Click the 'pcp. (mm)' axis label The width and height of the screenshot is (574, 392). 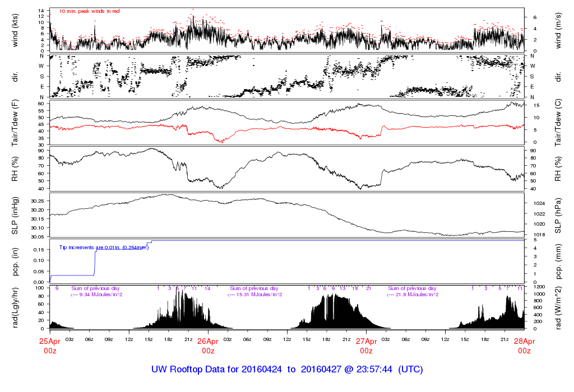(x=558, y=262)
